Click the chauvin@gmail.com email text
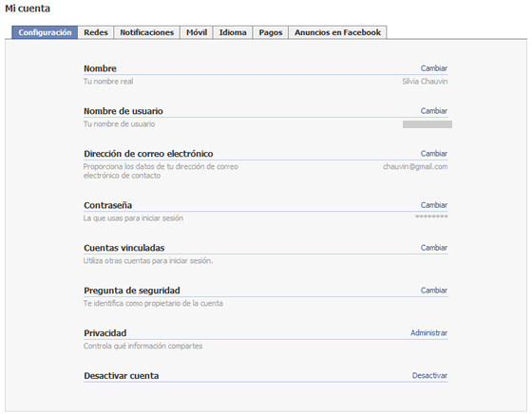Screen dimensions: 532x414 (x=415, y=166)
